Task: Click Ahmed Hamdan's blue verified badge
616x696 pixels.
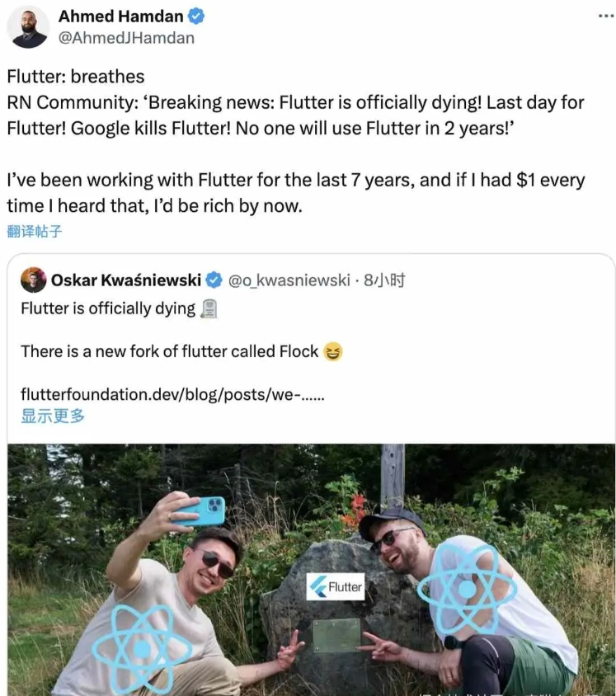Action: tap(197, 16)
